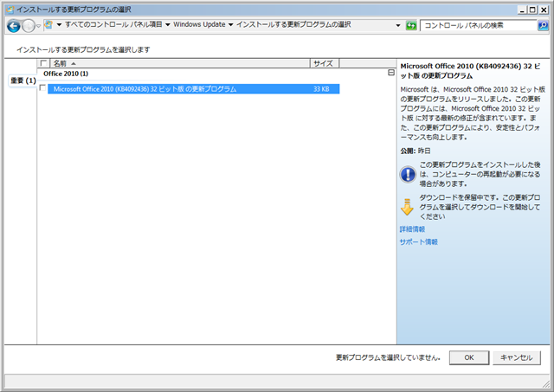The width and height of the screenshot is (554, 392).
Task: Click the Back navigation arrow
Action: 14,26
